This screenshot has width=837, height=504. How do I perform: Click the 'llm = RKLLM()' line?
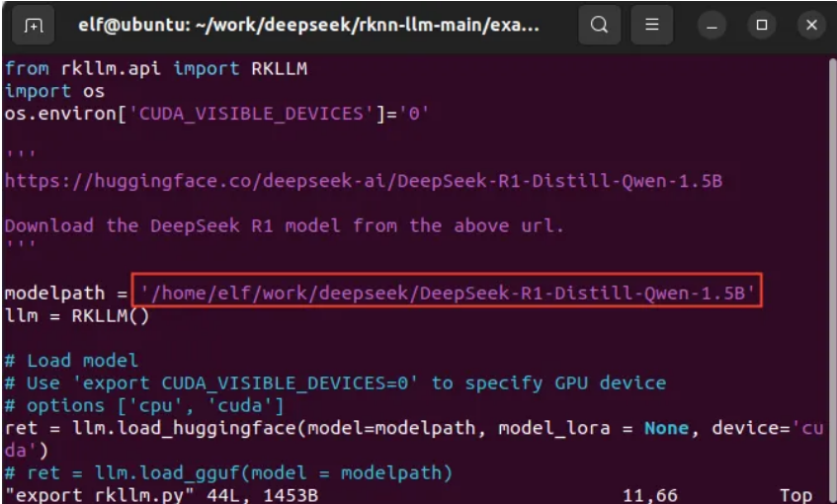77,315
